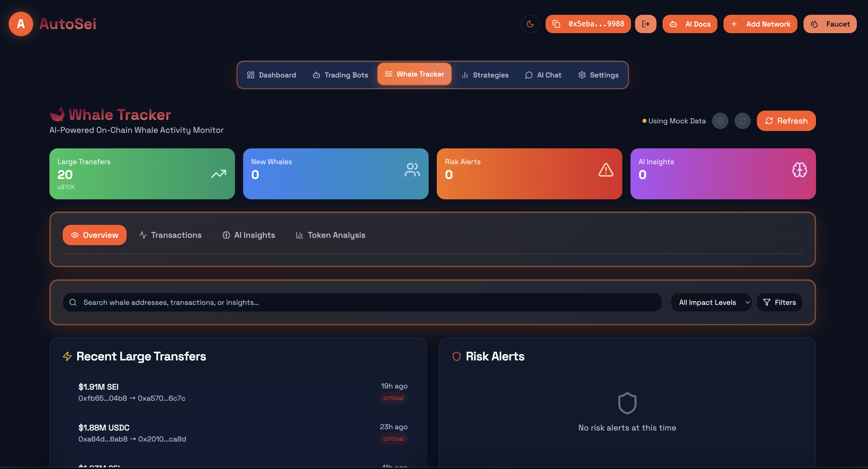Go to AI Chat tab
This screenshot has height=469, width=868.
coord(543,75)
